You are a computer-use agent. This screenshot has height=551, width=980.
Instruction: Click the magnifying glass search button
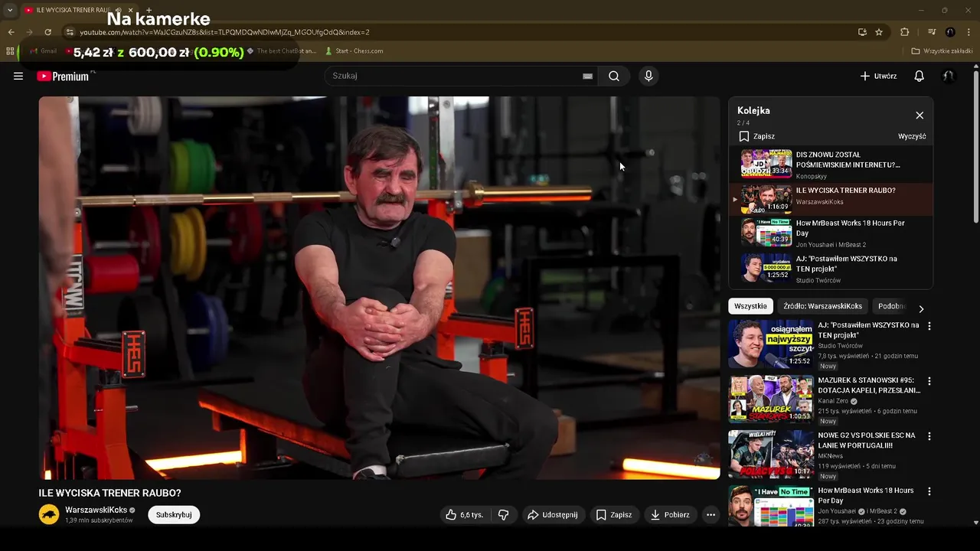pos(614,76)
